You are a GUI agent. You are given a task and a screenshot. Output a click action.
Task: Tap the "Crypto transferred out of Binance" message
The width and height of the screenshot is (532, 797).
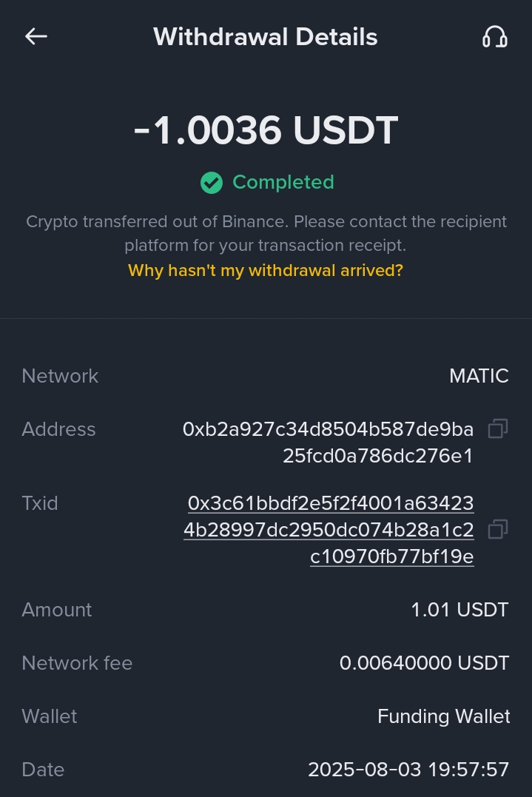tap(266, 232)
